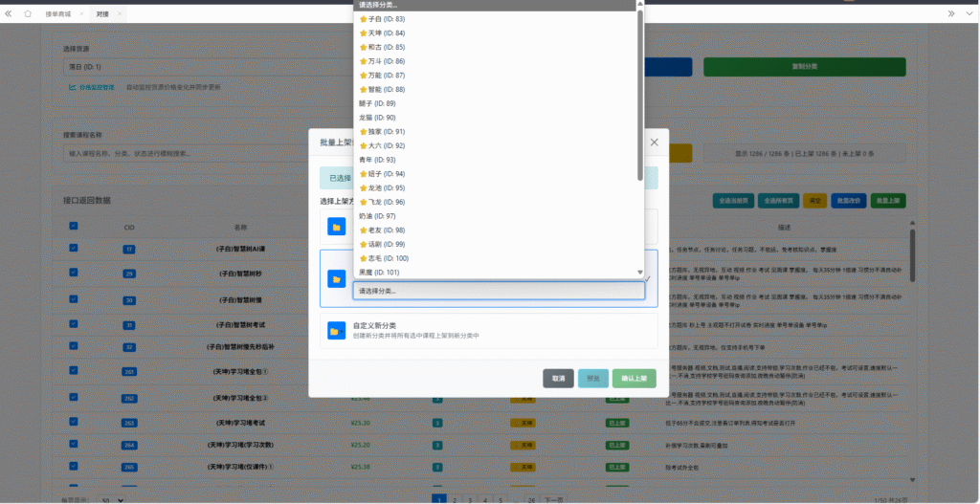Click the green 确认上架 button

[x=635, y=378]
